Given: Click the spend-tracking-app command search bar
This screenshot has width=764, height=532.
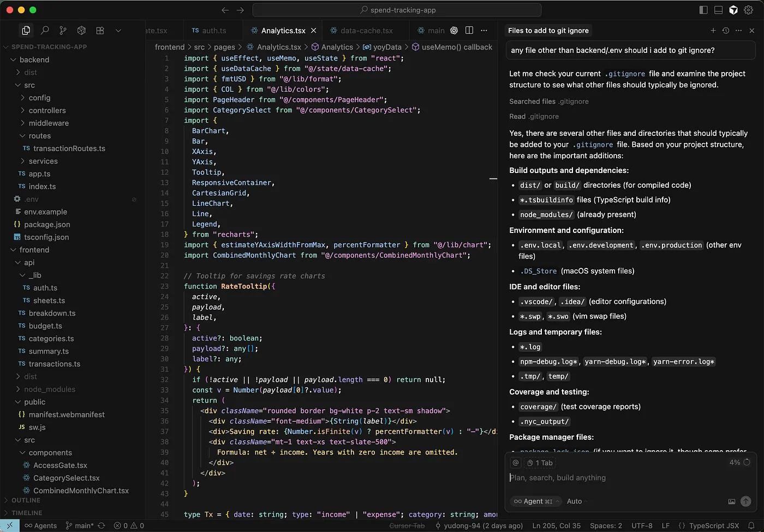Looking at the screenshot, I should [397, 10].
